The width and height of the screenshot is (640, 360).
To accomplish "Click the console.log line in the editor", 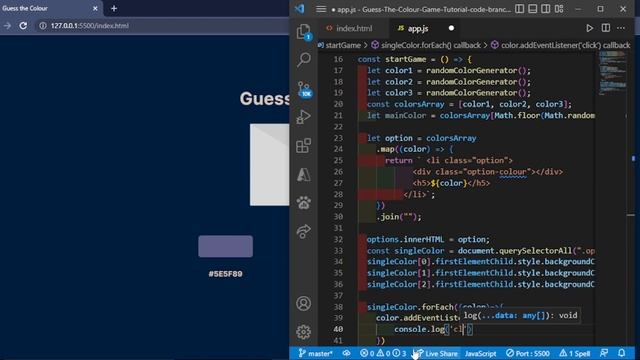I will (433, 329).
